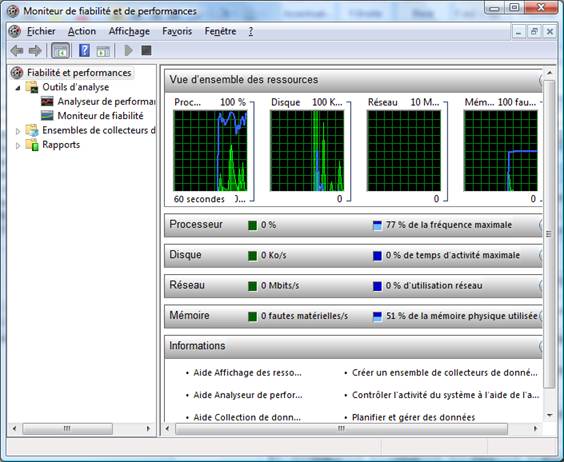Image resolution: width=564 pixels, height=462 pixels.
Task: Select Fiabilité et performances root node
Action: click(x=79, y=73)
